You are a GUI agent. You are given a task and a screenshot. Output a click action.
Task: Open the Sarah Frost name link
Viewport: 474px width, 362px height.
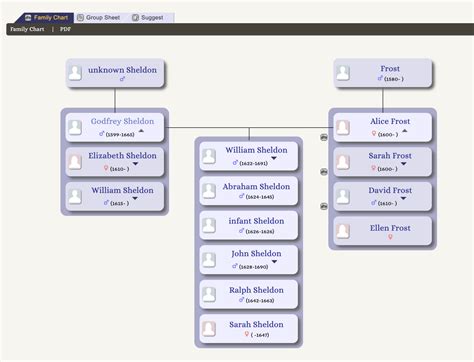[390, 156]
